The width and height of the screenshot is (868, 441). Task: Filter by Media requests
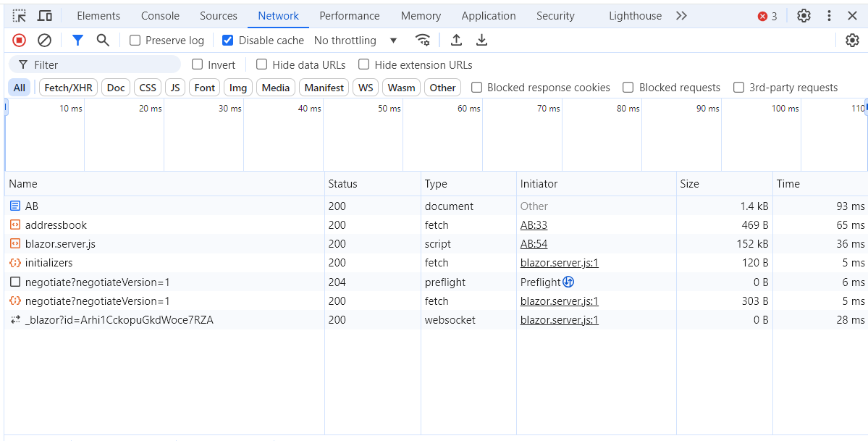(276, 88)
